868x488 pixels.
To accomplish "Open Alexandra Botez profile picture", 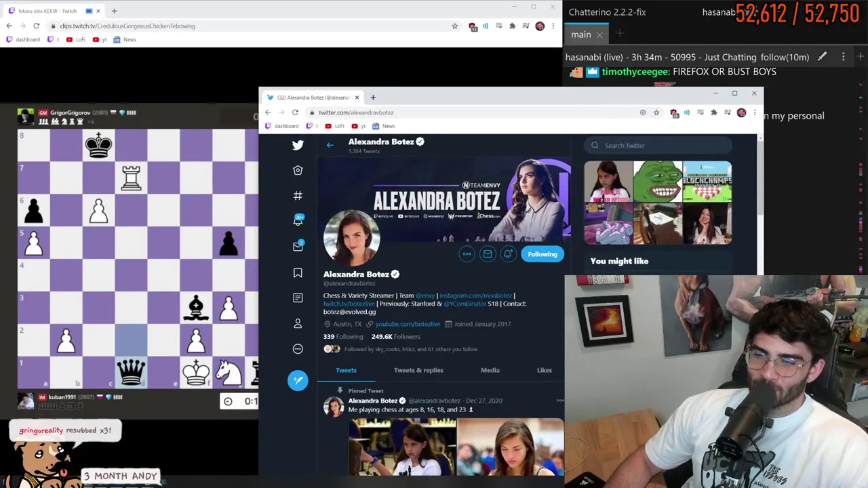I will pyautogui.click(x=351, y=237).
